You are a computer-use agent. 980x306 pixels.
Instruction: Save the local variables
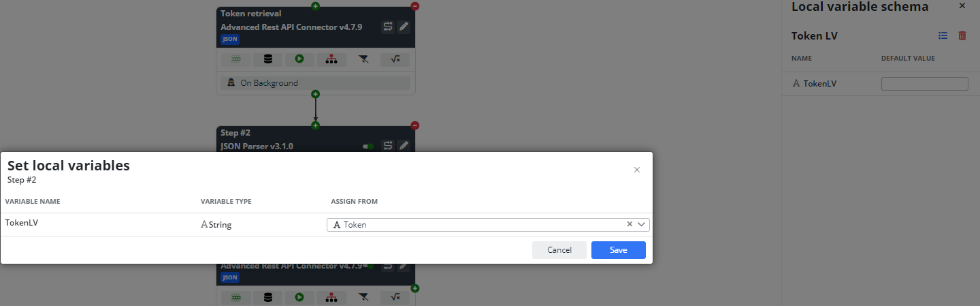(x=619, y=250)
